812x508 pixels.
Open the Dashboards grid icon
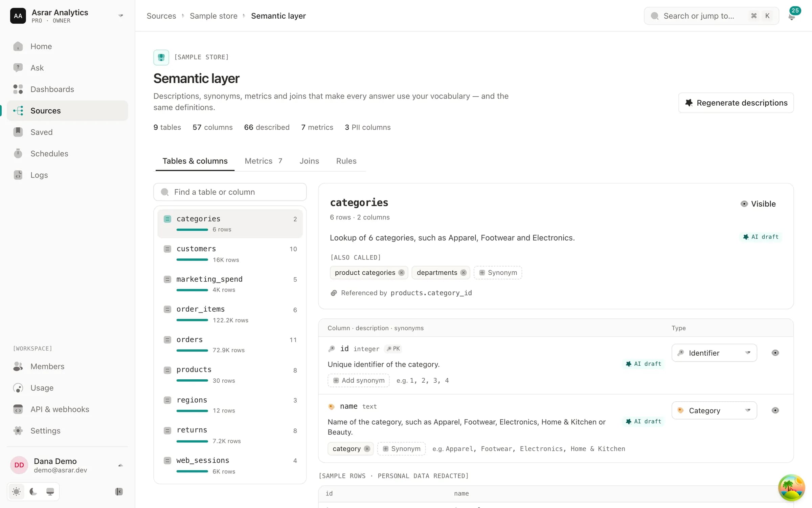click(18, 89)
